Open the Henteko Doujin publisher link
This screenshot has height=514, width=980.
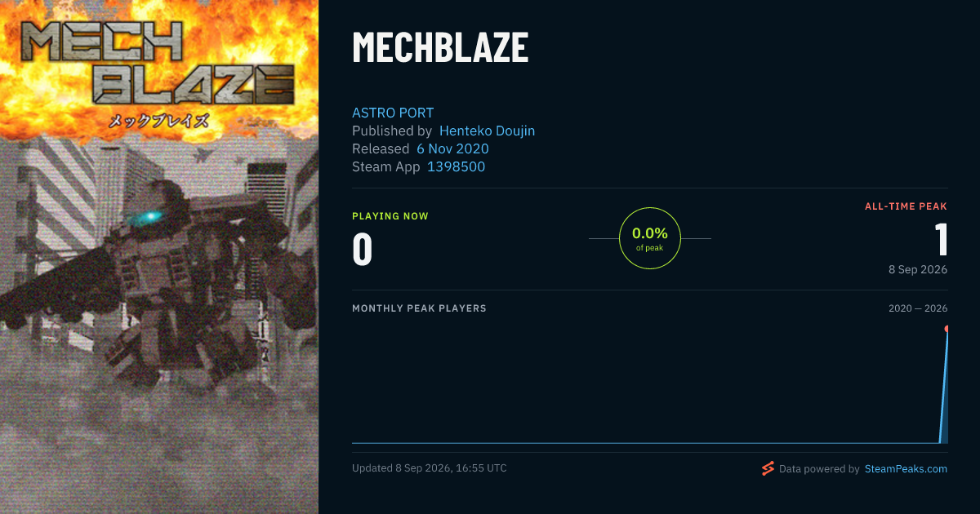487,131
